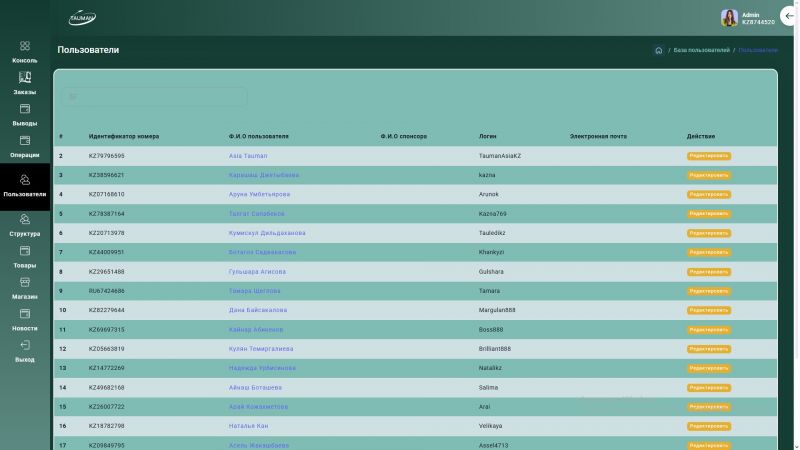Open Тамара Щеглова user link
Viewport: 800px width, 450px height.
tap(254, 291)
